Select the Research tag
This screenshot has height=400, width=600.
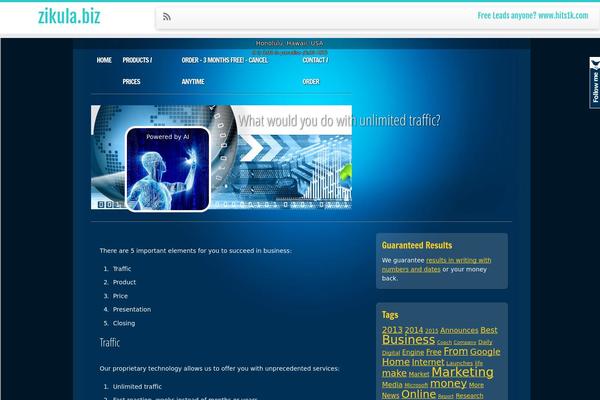(x=469, y=395)
